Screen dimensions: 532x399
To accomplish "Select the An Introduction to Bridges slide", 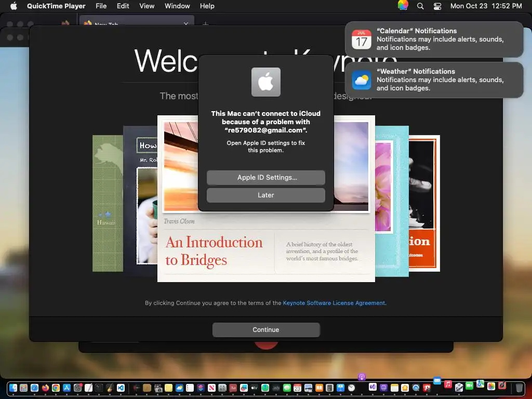I will pos(266,248).
